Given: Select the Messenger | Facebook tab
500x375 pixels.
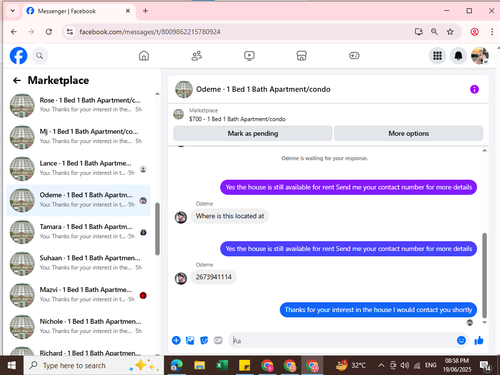Looking at the screenshot, I should coord(79,11).
